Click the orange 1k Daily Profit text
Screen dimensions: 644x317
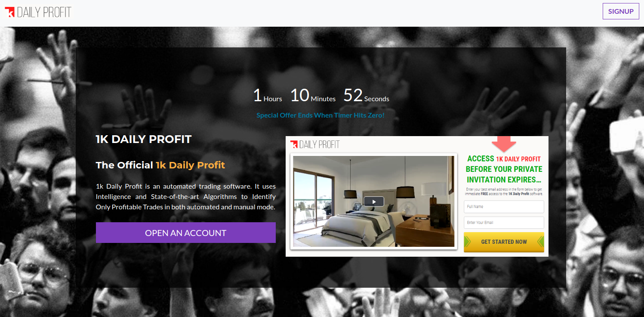(190, 165)
